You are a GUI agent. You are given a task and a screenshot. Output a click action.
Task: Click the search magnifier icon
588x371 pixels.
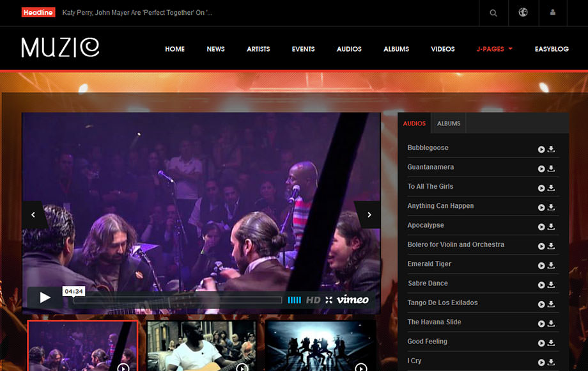pos(493,13)
